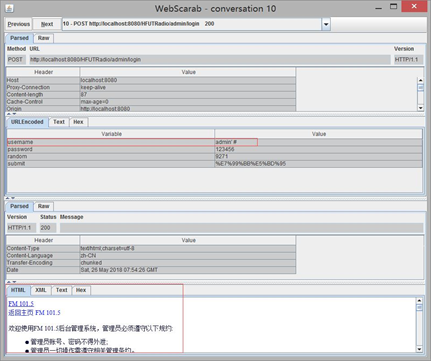
Task: Click the response Version field HTTP/1.1
Action: pyautogui.click(x=21, y=228)
